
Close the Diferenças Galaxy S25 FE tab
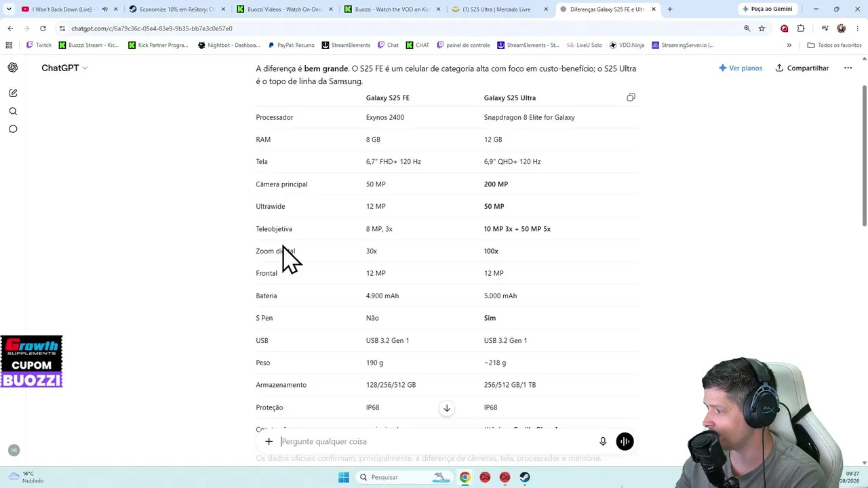tap(654, 9)
